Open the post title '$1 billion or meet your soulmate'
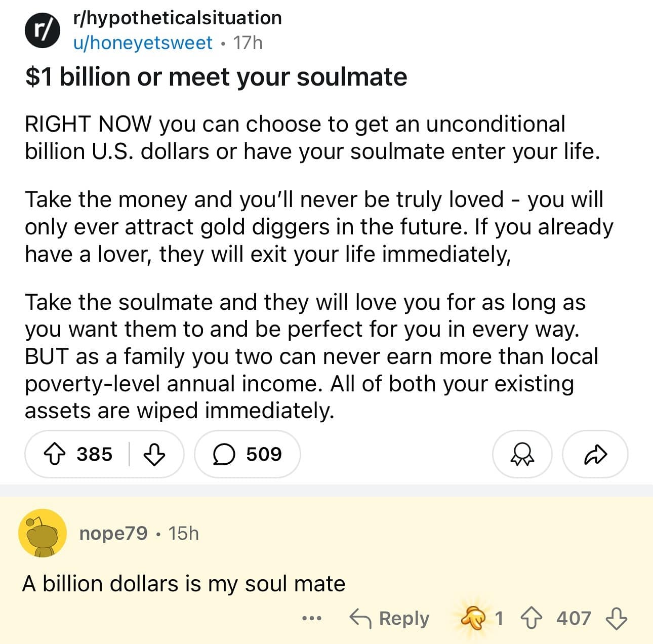653x644 pixels. click(216, 77)
